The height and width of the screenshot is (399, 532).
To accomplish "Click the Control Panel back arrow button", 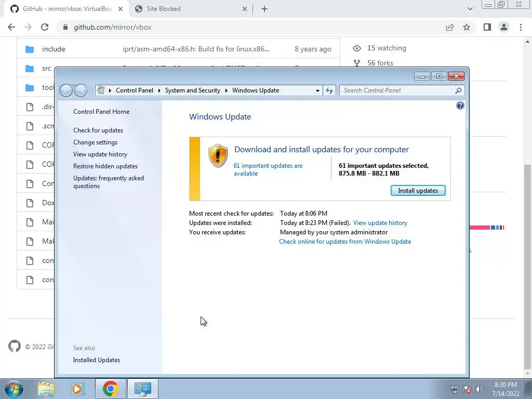I will [x=66, y=90].
